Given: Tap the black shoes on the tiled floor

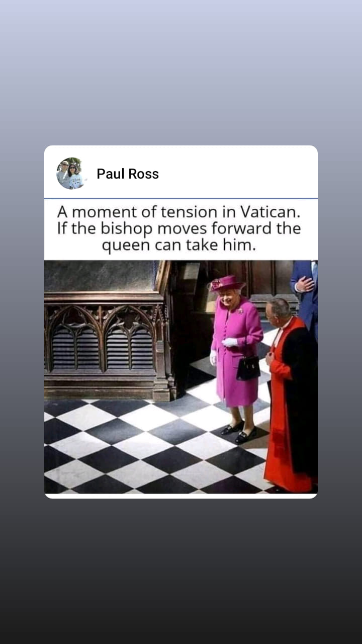Looking at the screenshot, I should click(239, 432).
